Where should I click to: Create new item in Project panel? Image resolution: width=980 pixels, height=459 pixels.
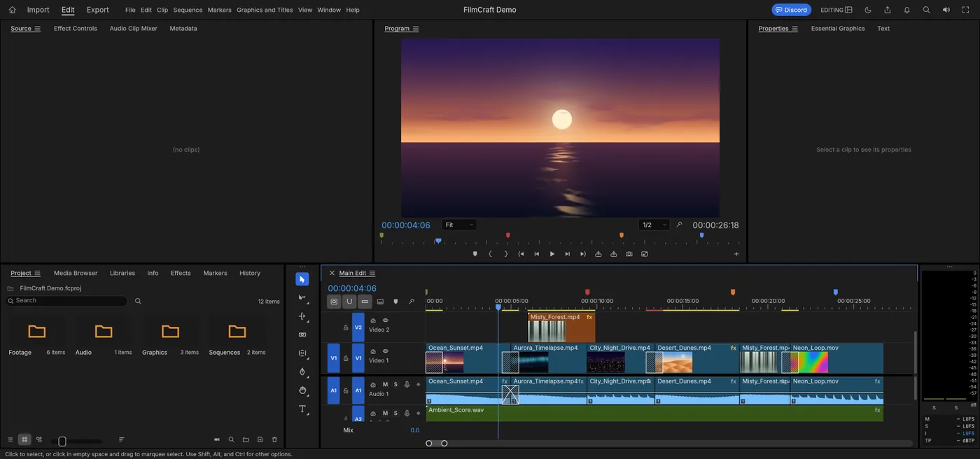click(x=260, y=439)
